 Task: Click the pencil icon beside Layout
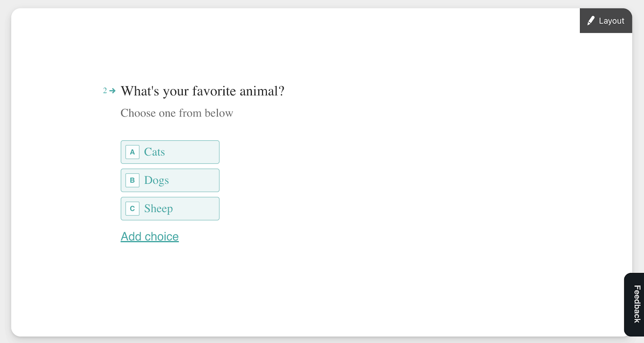click(590, 21)
